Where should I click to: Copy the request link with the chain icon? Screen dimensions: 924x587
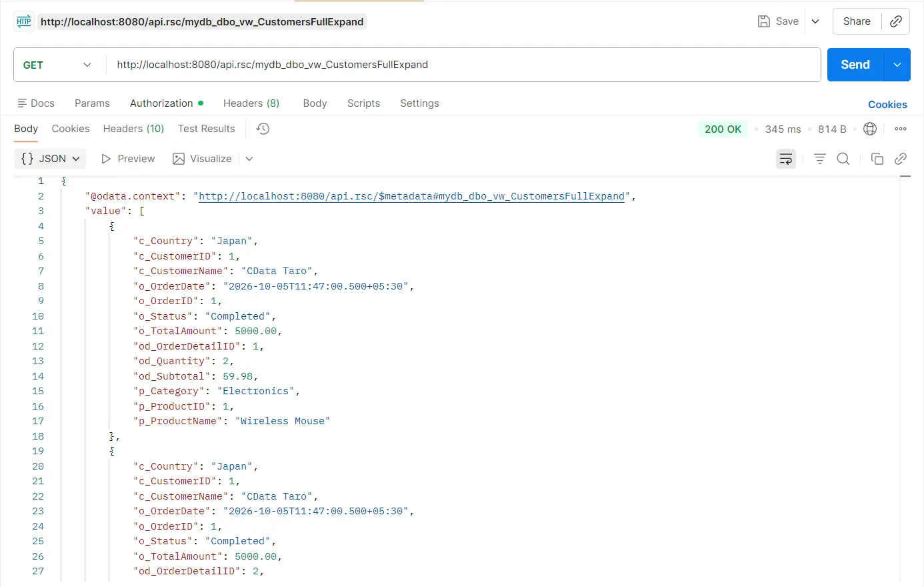click(896, 21)
